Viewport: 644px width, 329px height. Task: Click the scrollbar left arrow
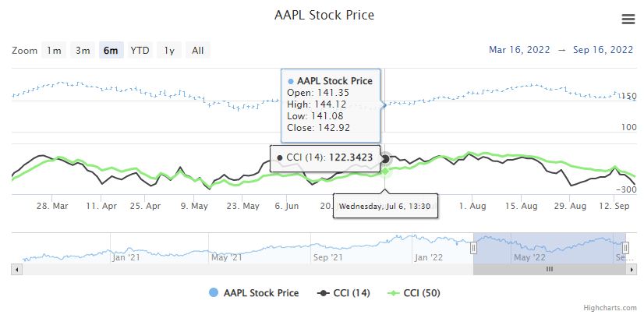16,269
